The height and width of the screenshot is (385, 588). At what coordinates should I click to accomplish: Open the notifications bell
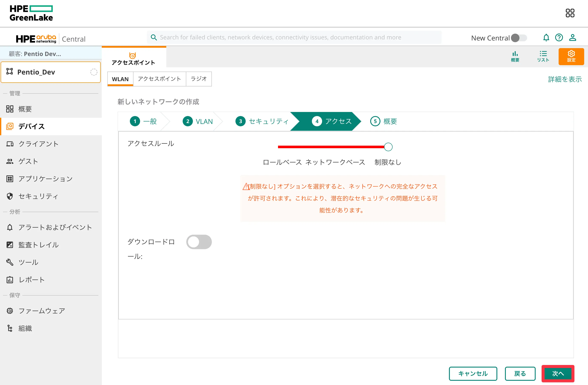click(546, 37)
